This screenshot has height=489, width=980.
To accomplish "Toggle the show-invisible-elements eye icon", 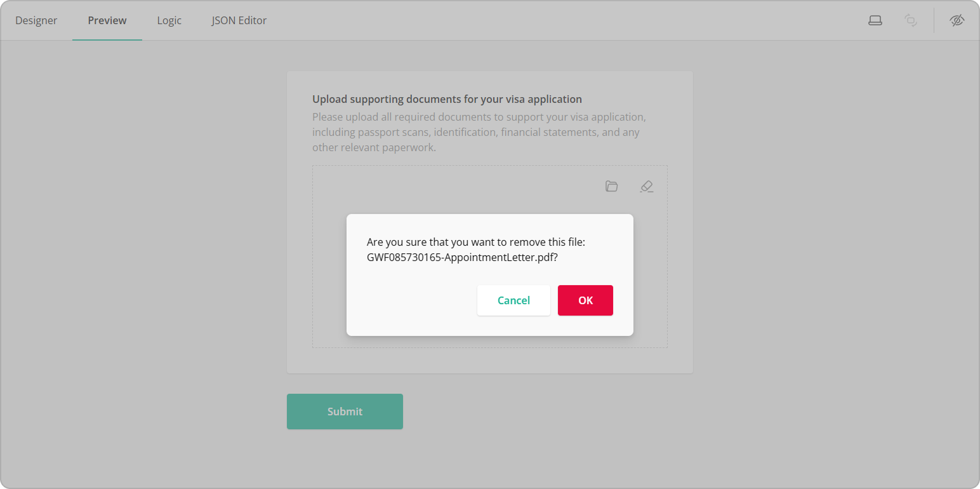I will [957, 20].
